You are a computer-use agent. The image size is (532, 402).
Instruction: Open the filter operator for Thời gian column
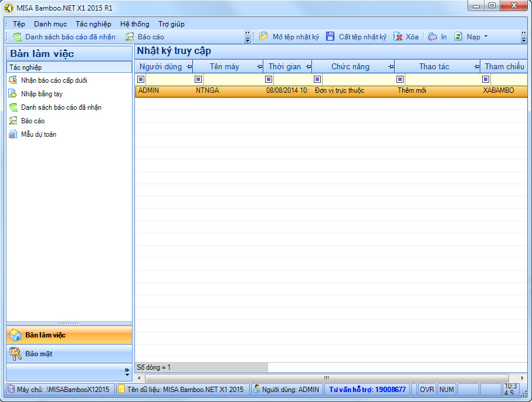(269, 79)
